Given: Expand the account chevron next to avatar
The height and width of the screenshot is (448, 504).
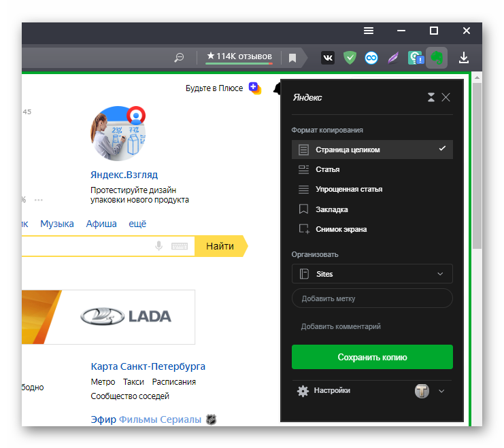Looking at the screenshot, I should 441,391.
